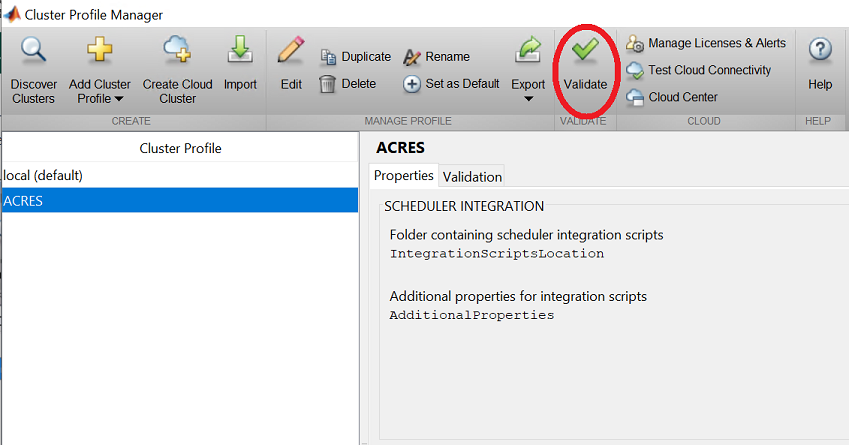Click the Delete trash can icon
This screenshot has height=445, width=849.
[328, 83]
